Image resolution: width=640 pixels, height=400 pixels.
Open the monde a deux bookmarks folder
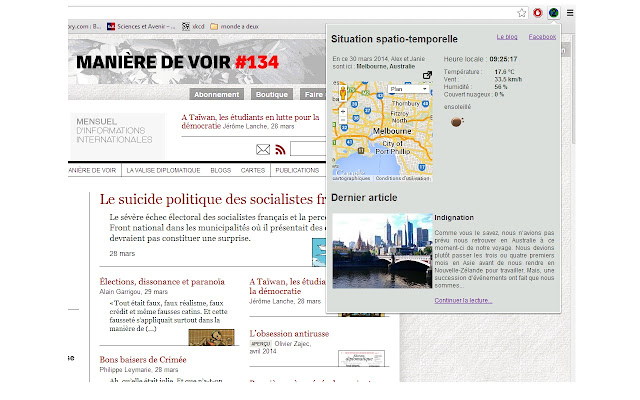click(234, 27)
